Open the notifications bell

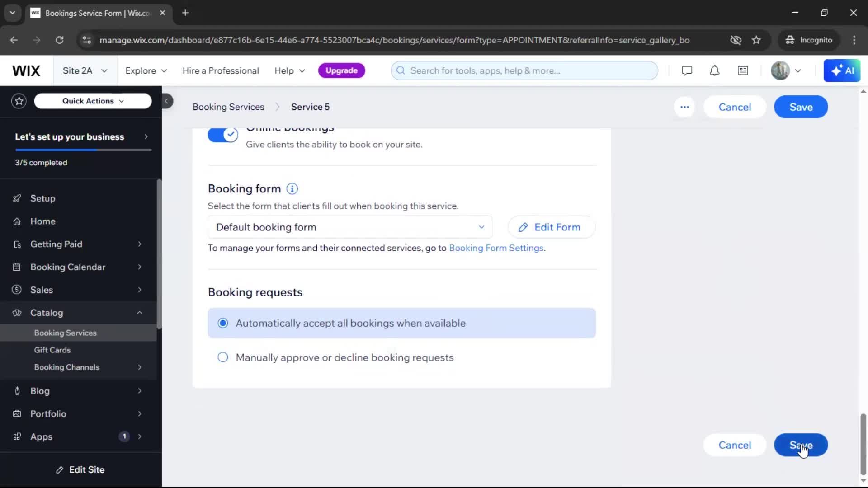click(x=714, y=70)
